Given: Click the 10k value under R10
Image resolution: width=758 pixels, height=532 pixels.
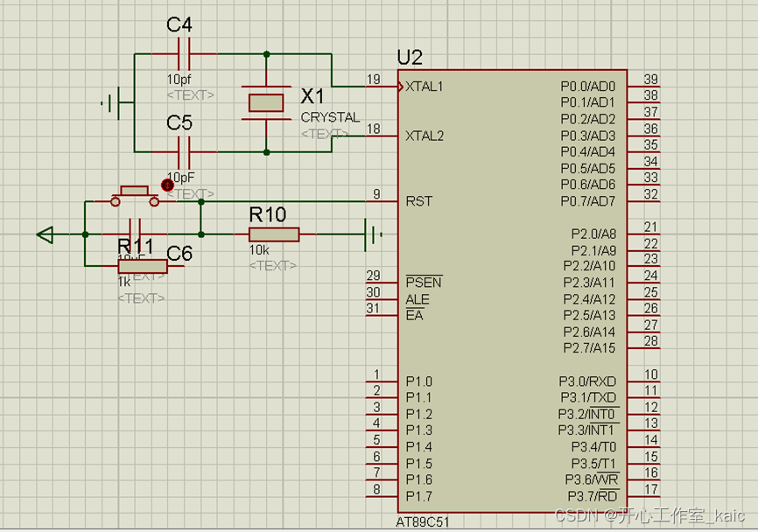Looking at the screenshot, I should [x=259, y=250].
